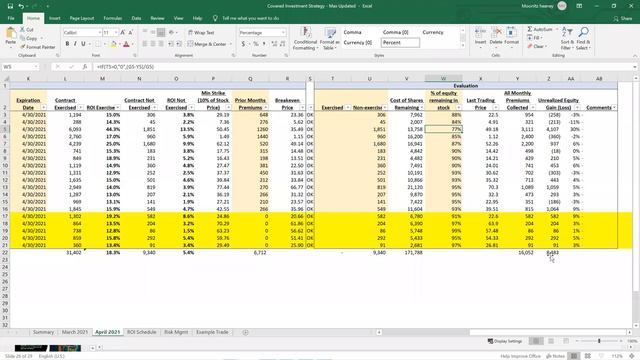Open the Expiration Date filter dropdown

pos(43,107)
